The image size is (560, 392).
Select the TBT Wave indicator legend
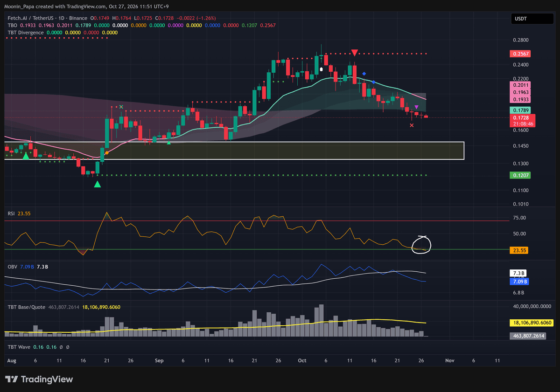tap(20, 347)
